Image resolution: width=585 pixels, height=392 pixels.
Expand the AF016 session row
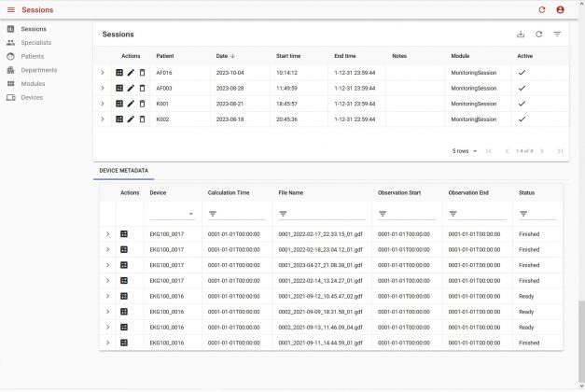103,72
